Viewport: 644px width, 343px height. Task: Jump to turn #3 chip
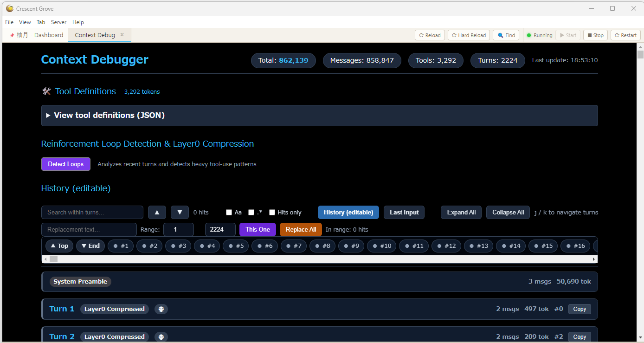179,246
